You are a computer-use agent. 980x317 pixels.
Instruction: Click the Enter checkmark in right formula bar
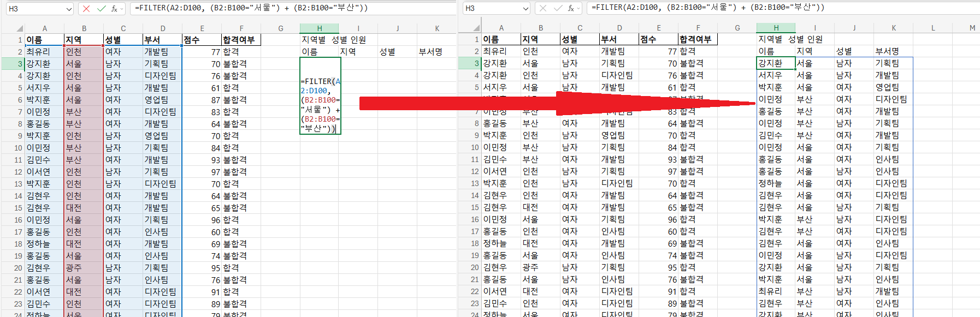(x=558, y=8)
